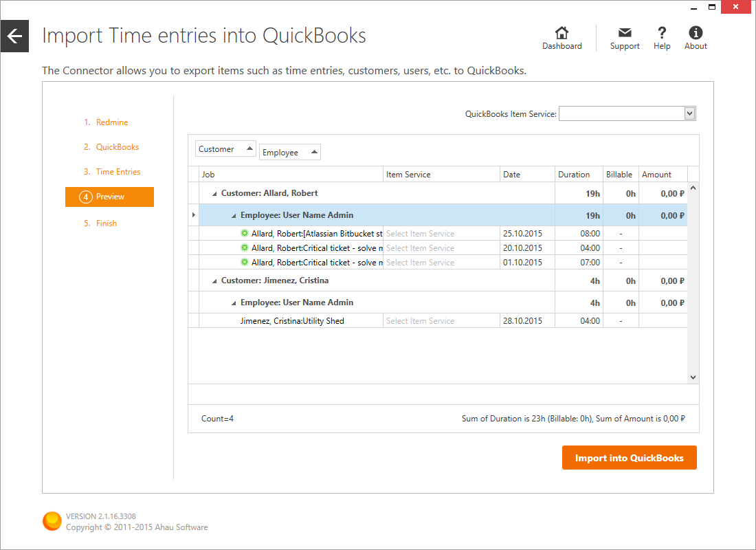Click the Help question mark icon

(x=662, y=33)
